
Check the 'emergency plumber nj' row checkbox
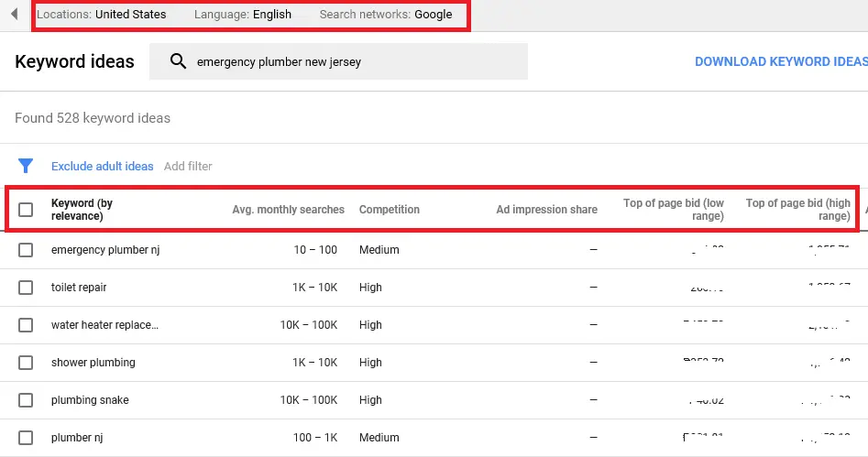coord(26,250)
